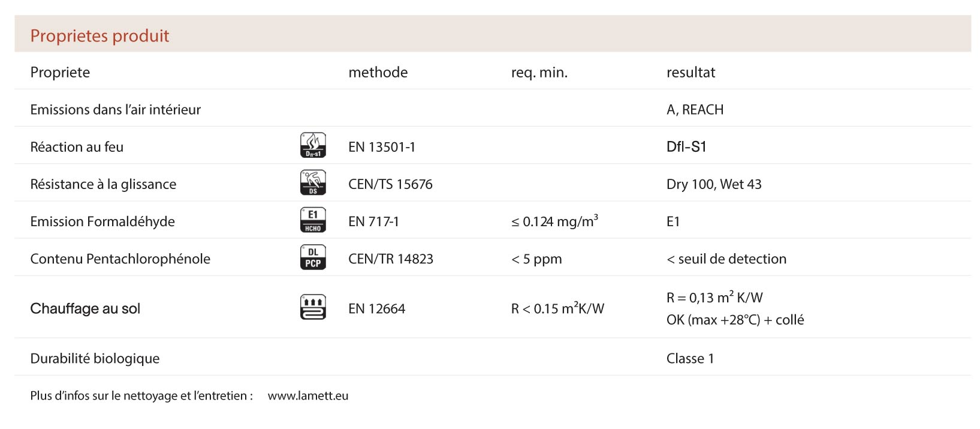Click the E1 HCHO formaldehyde icon

click(312, 220)
